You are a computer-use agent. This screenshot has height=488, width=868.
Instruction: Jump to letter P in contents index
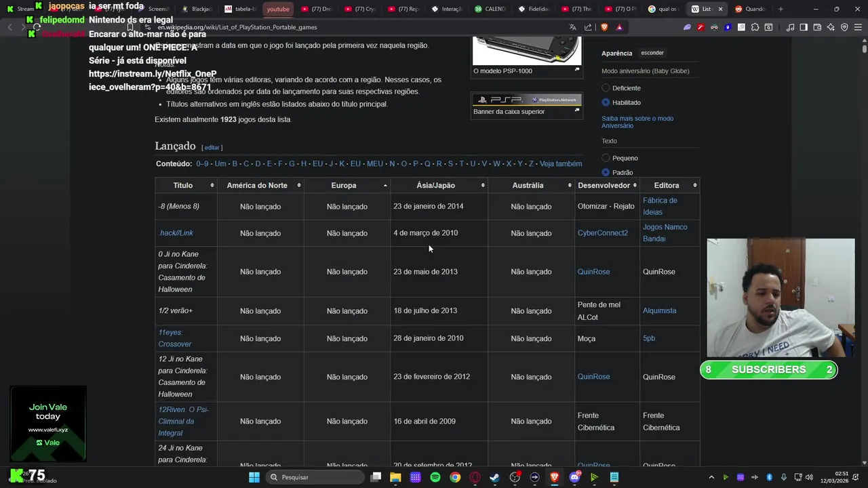[x=416, y=164]
